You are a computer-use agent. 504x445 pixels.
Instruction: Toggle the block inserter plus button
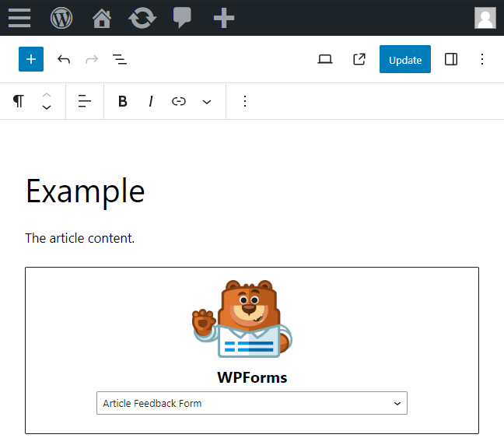point(31,59)
